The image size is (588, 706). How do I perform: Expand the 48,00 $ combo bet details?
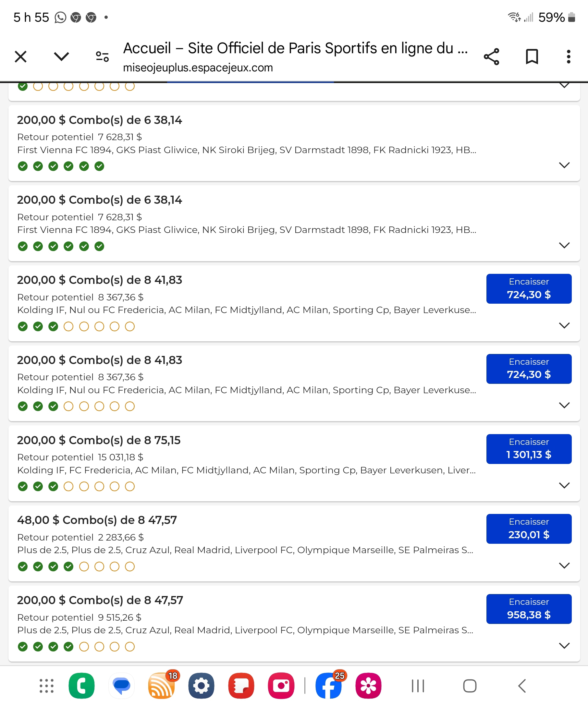pyautogui.click(x=564, y=565)
